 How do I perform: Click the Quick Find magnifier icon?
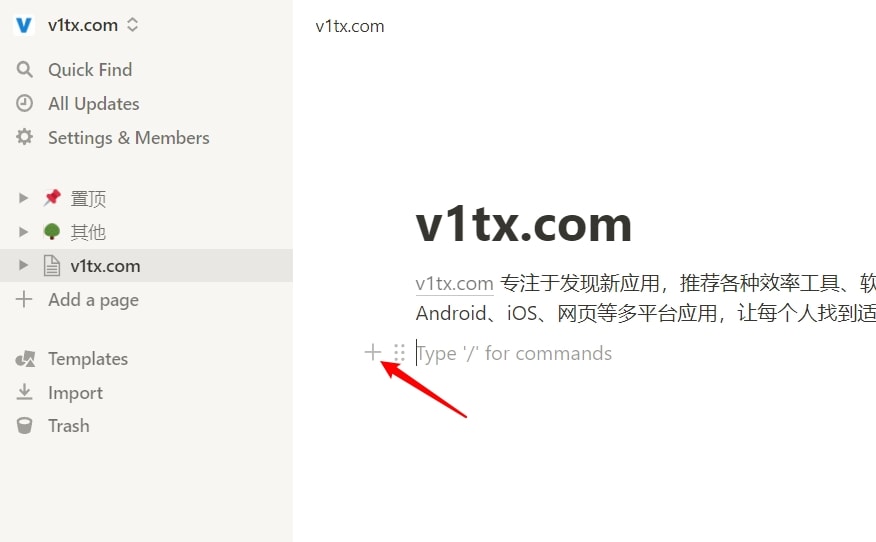(x=25, y=69)
